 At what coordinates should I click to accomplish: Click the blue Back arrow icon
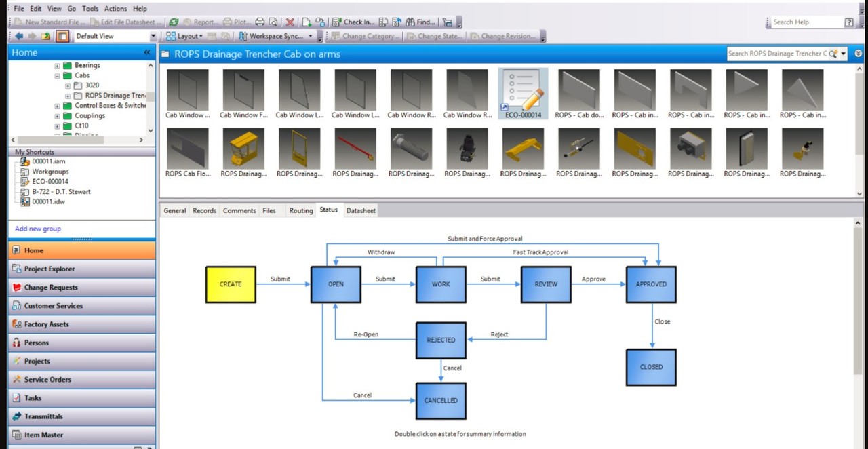pos(19,36)
